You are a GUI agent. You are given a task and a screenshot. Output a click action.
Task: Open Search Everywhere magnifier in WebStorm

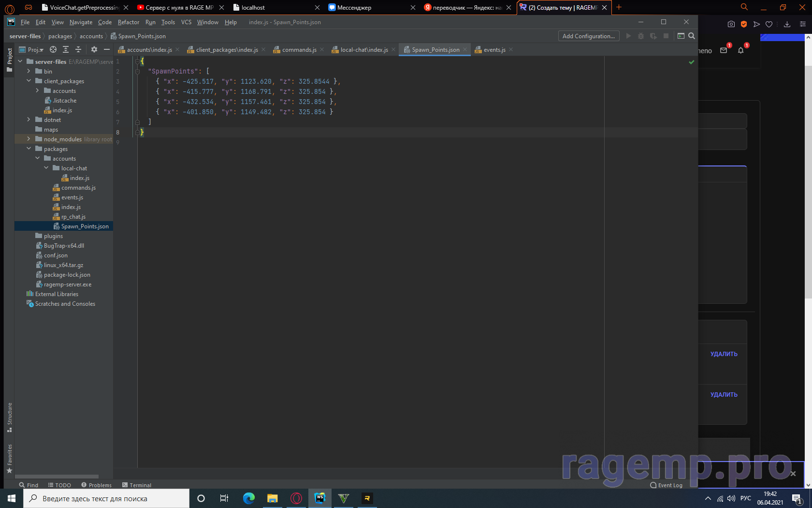pyautogui.click(x=692, y=36)
